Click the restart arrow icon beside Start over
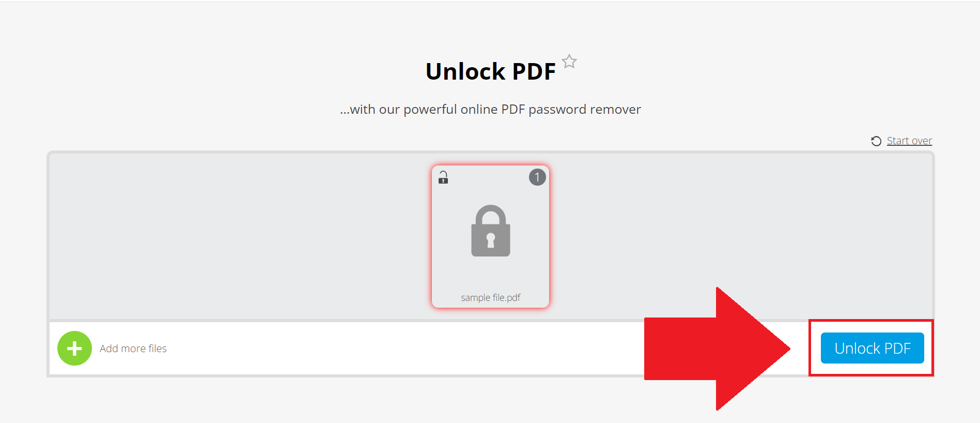The height and width of the screenshot is (423, 980). [875, 141]
